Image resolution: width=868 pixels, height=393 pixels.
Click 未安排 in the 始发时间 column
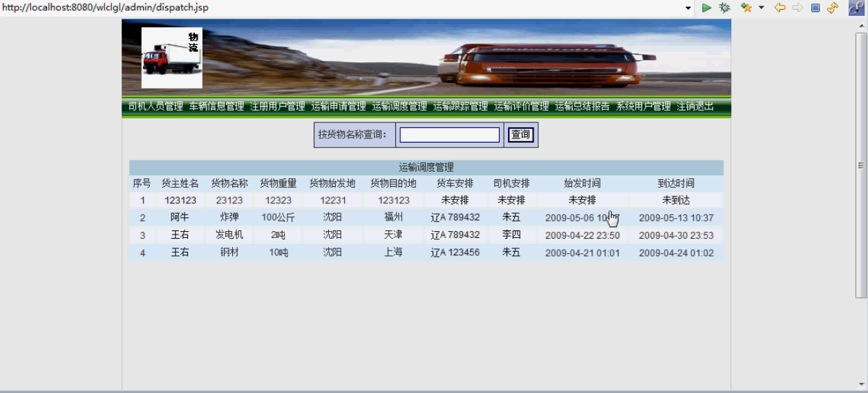coord(582,200)
